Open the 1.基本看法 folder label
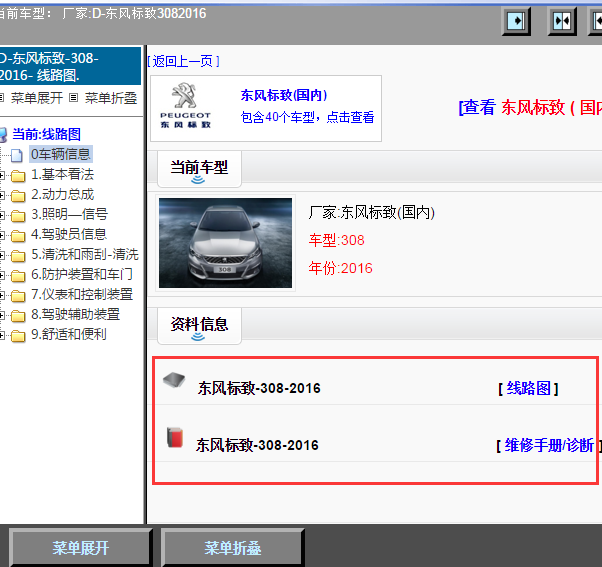The image size is (602, 567). click(62, 175)
